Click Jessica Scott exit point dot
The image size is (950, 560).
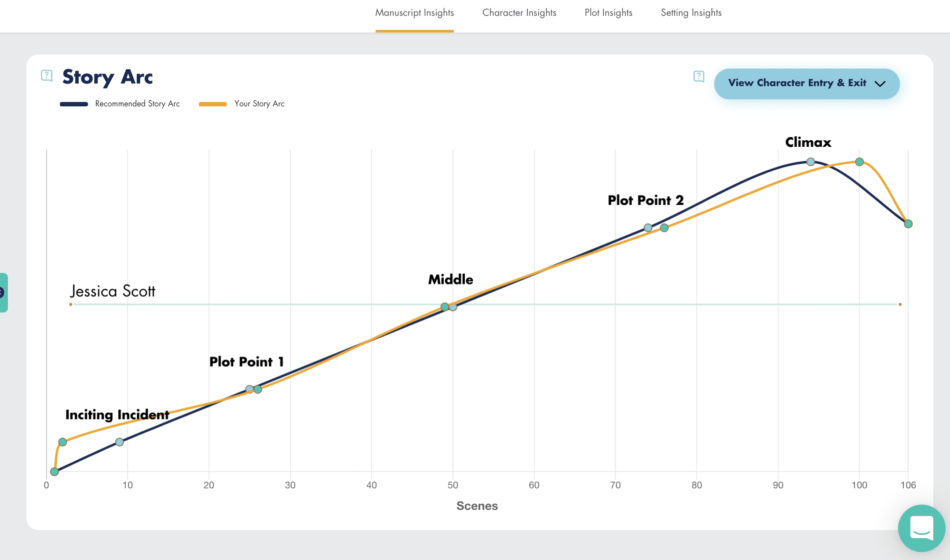(x=900, y=304)
